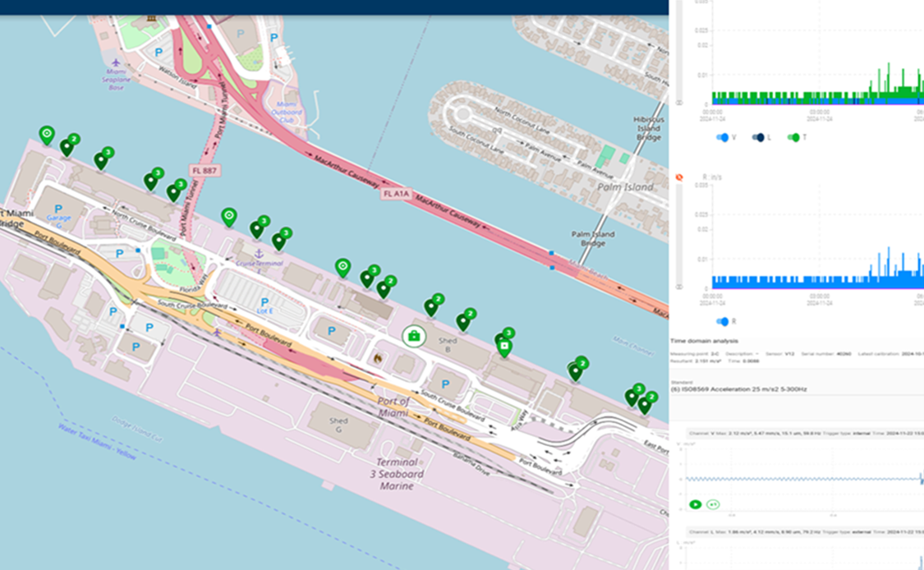Click the outlined speed button beside play

coord(713,503)
